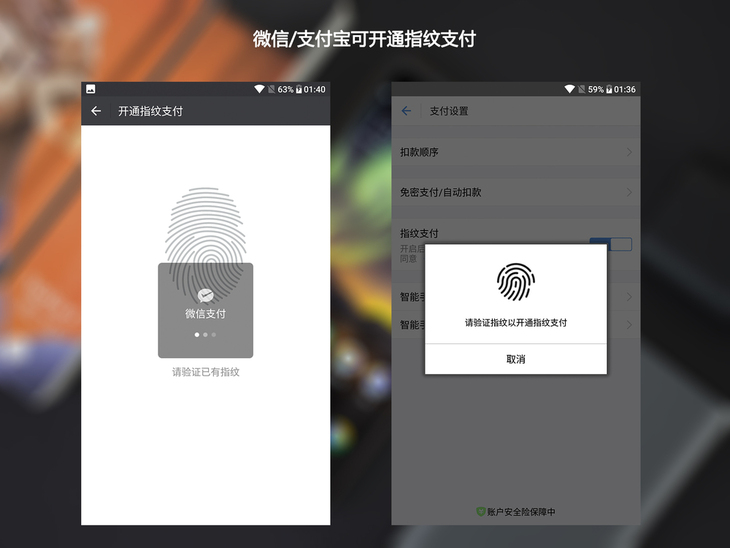Tap the image notification icon in left status bar
The width and height of the screenshot is (730, 548).
[x=91, y=89]
